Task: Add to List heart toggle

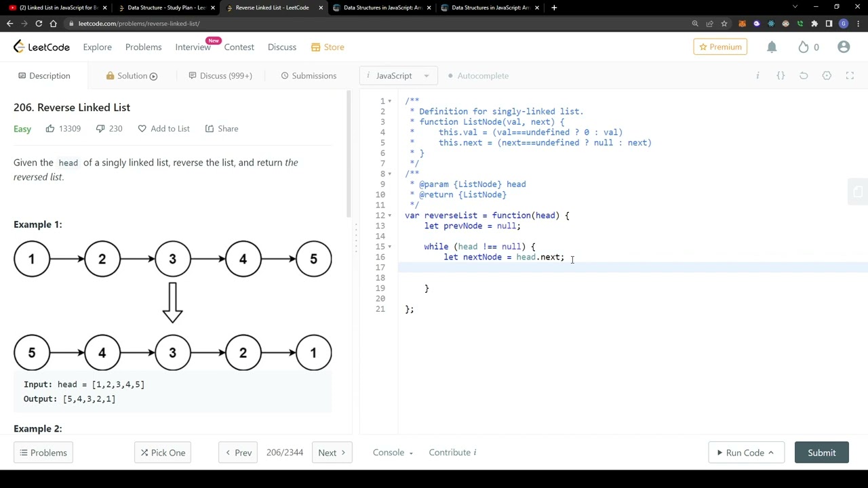Action: pyautogui.click(x=142, y=128)
